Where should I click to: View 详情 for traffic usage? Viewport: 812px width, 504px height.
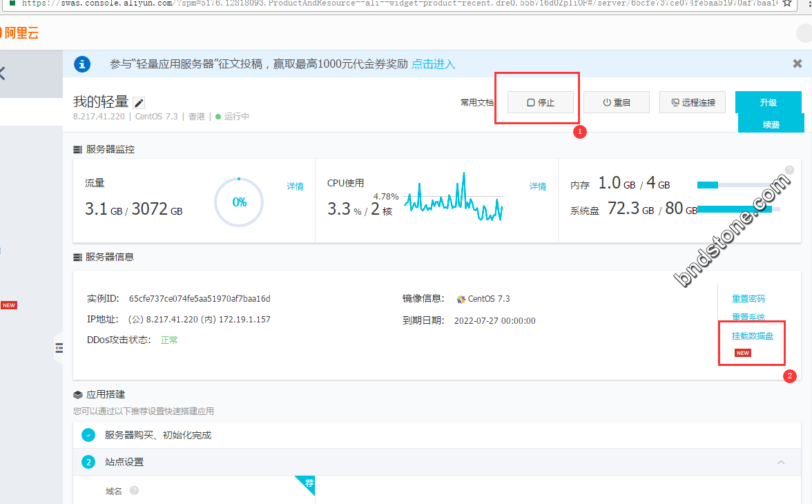click(x=296, y=186)
